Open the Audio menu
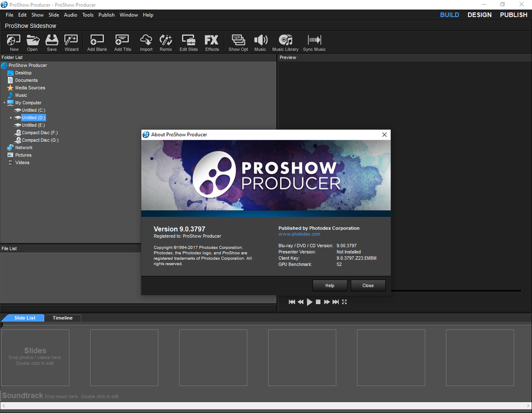The height and width of the screenshot is (413, 532). pos(71,15)
